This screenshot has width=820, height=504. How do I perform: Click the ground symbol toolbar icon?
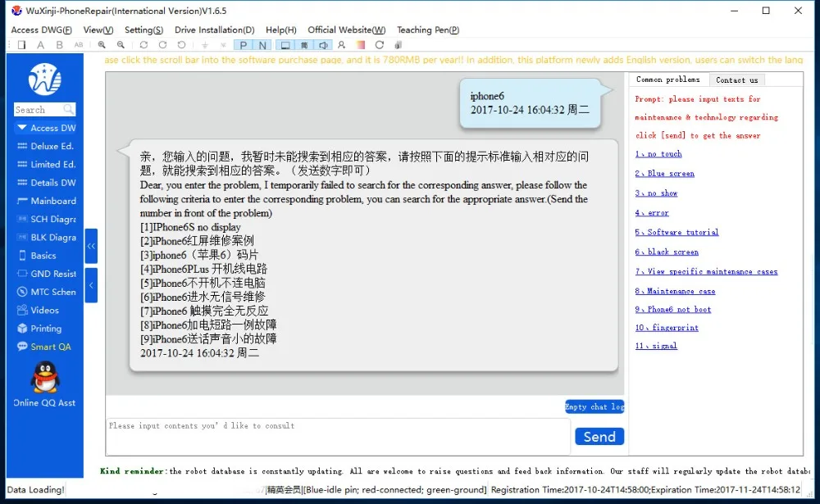pyautogui.click(x=204, y=45)
